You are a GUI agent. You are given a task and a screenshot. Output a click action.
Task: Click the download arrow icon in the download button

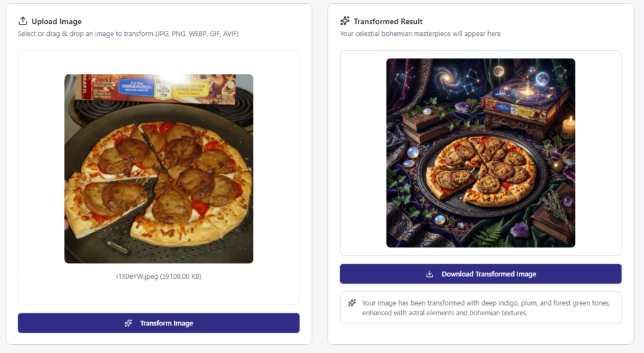coord(430,274)
